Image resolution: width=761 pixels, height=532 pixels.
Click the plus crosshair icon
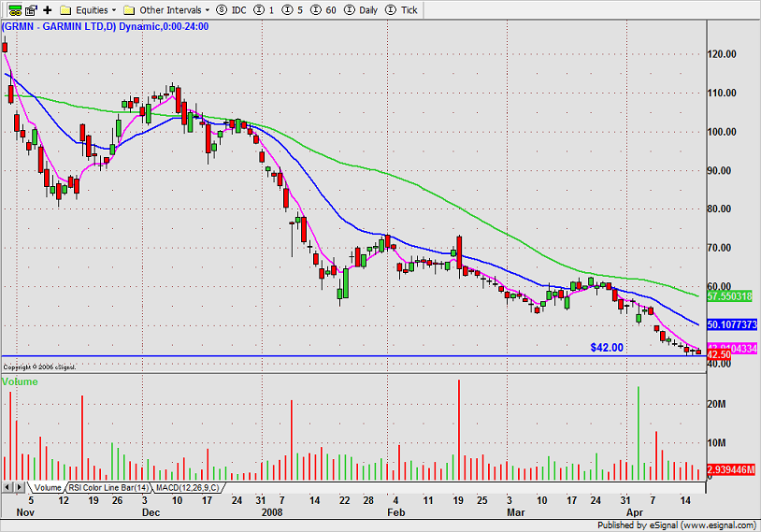(48, 9)
